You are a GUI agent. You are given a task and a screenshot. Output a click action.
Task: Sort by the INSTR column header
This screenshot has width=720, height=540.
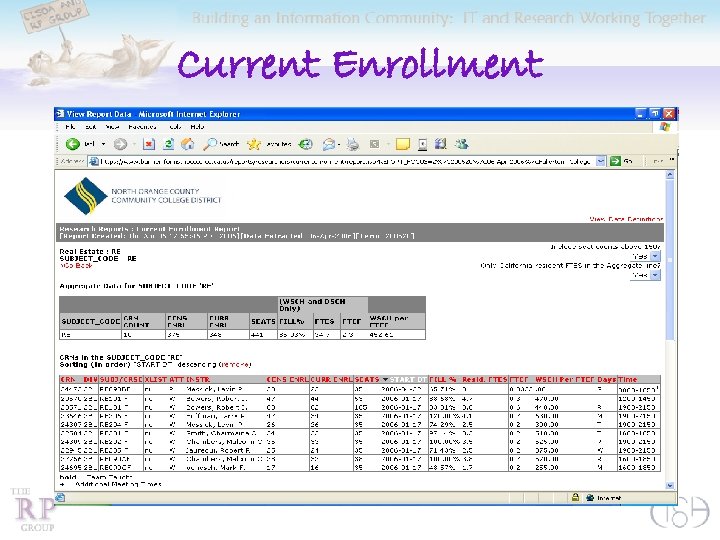click(198, 379)
